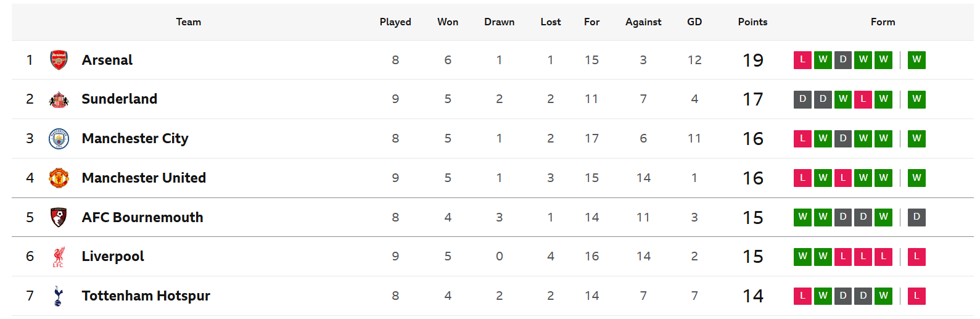Click the Manchester City crest icon
980x319 pixels.
[59, 139]
